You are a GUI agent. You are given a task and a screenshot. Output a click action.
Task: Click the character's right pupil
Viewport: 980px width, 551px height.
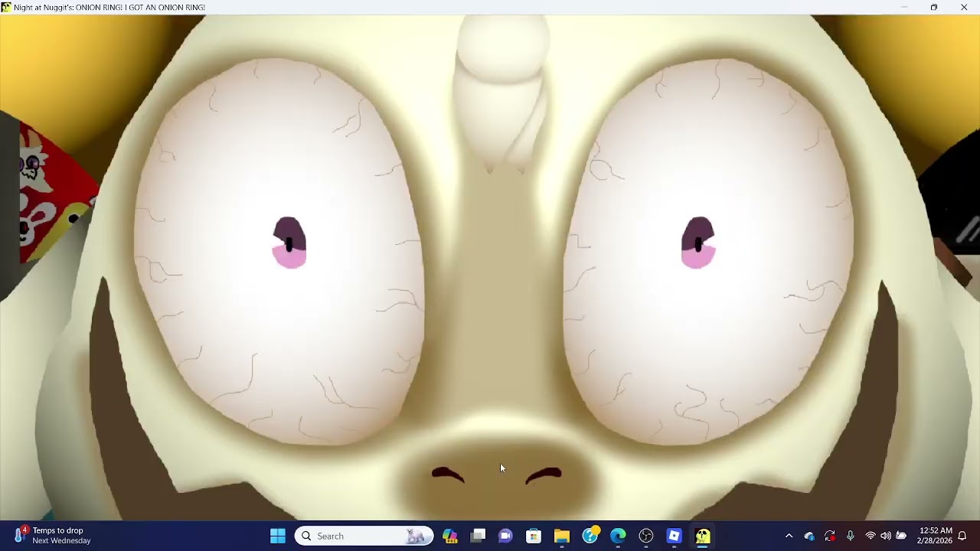pyautogui.click(x=697, y=243)
